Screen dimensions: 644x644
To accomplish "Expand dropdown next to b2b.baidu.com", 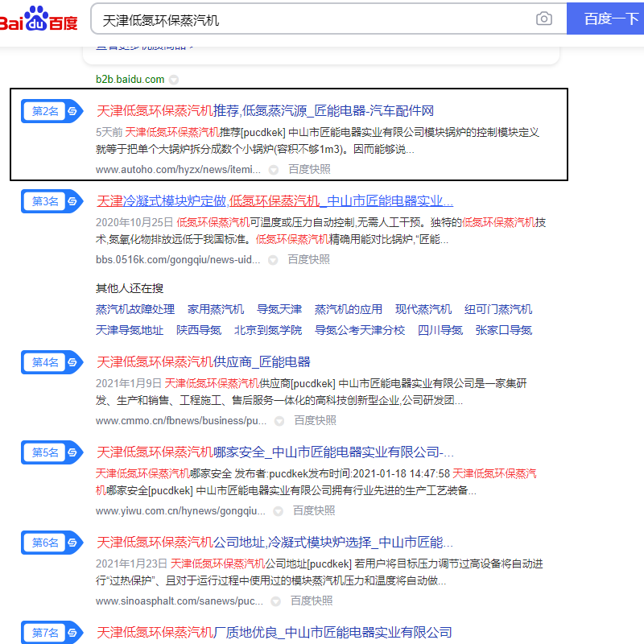I will tap(174, 80).
